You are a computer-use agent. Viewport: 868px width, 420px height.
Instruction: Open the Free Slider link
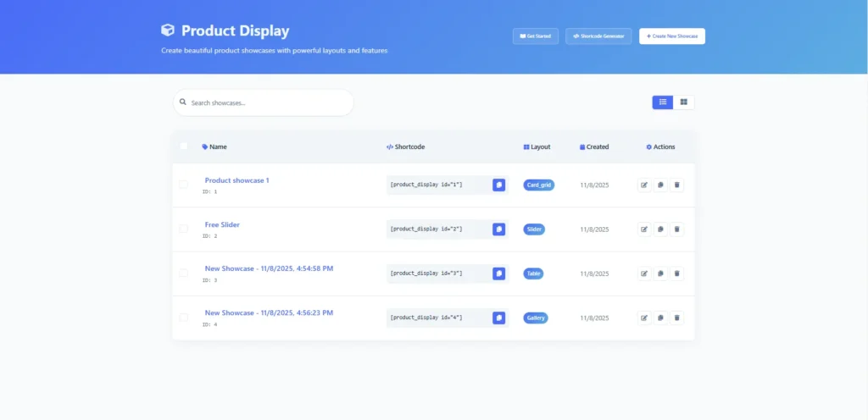pos(222,224)
